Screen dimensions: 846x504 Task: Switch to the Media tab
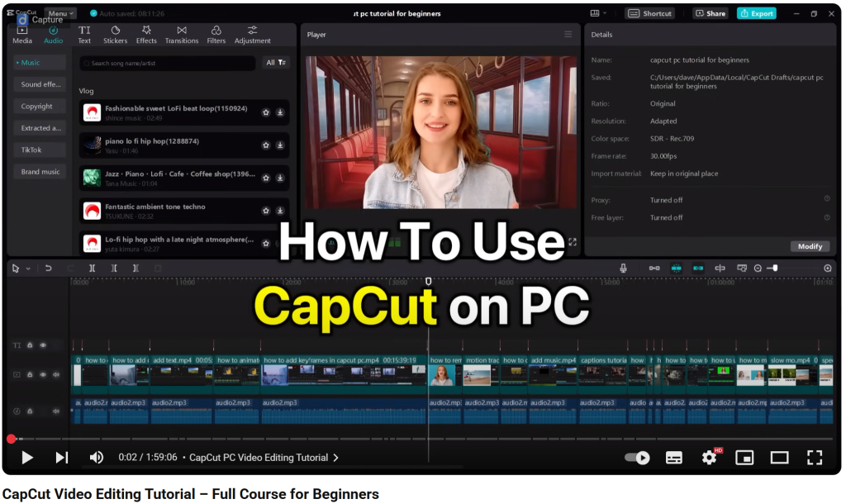pyautogui.click(x=22, y=35)
